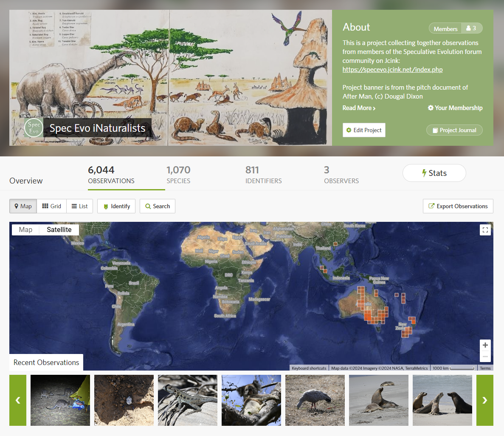Open the specevo.jcink.net forum link
Viewport: 504px width, 436px height.
[x=392, y=69]
